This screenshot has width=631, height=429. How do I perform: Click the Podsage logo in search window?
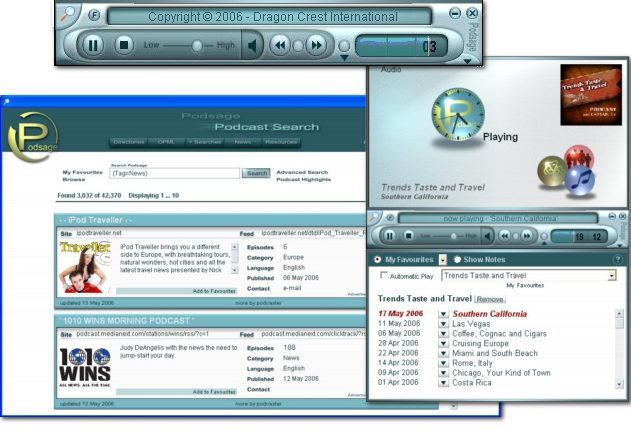(x=33, y=137)
